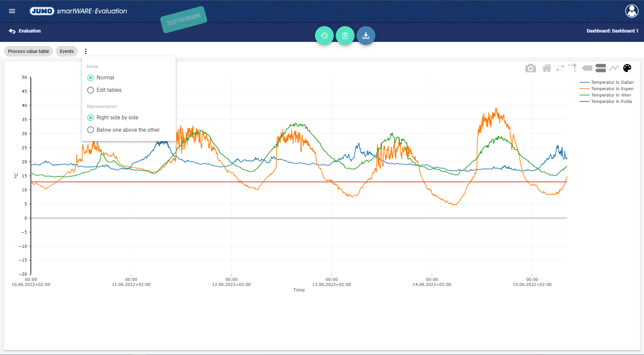Open the color palette icon

pyautogui.click(x=627, y=68)
